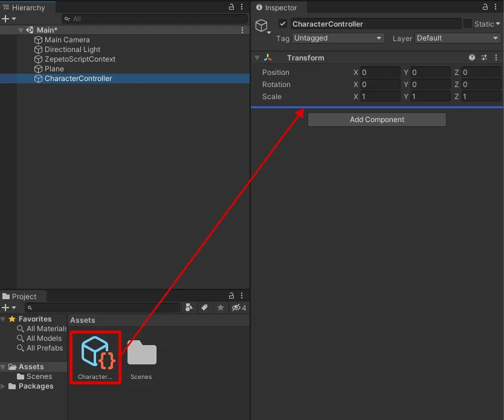Click the Main Camera cube icon
This screenshot has width=504, height=420.
[x=38, y=40]
